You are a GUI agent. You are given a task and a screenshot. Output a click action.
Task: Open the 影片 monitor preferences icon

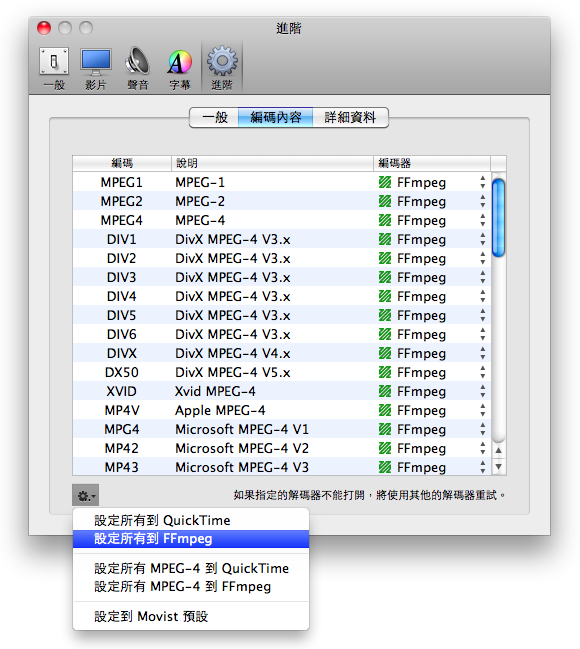(96, 68)
